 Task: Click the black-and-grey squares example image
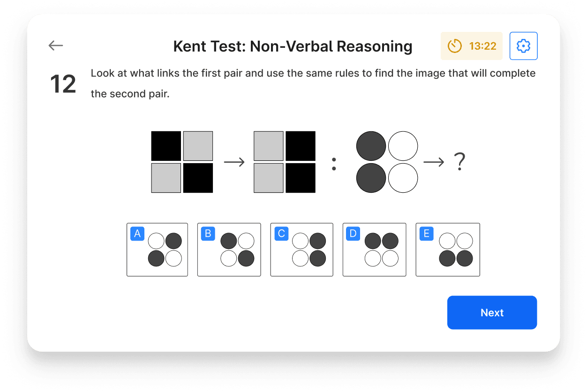[181, 162]
